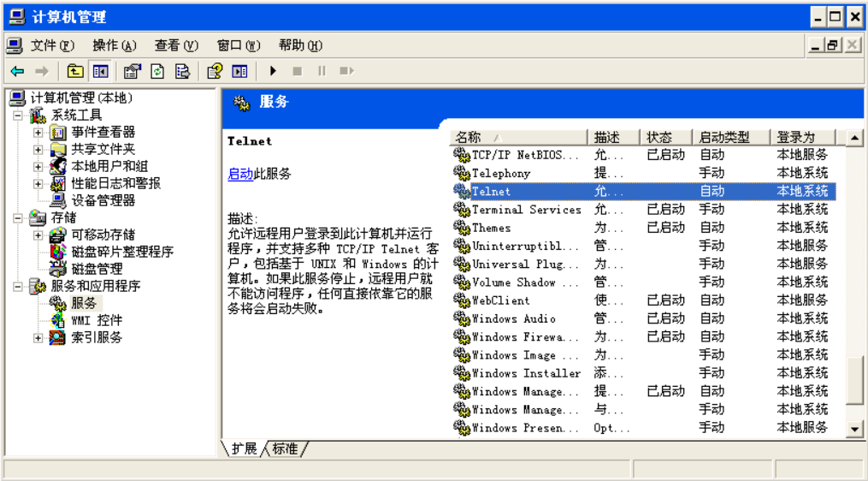Open the 窗口(W) menu

click(239, 45)
